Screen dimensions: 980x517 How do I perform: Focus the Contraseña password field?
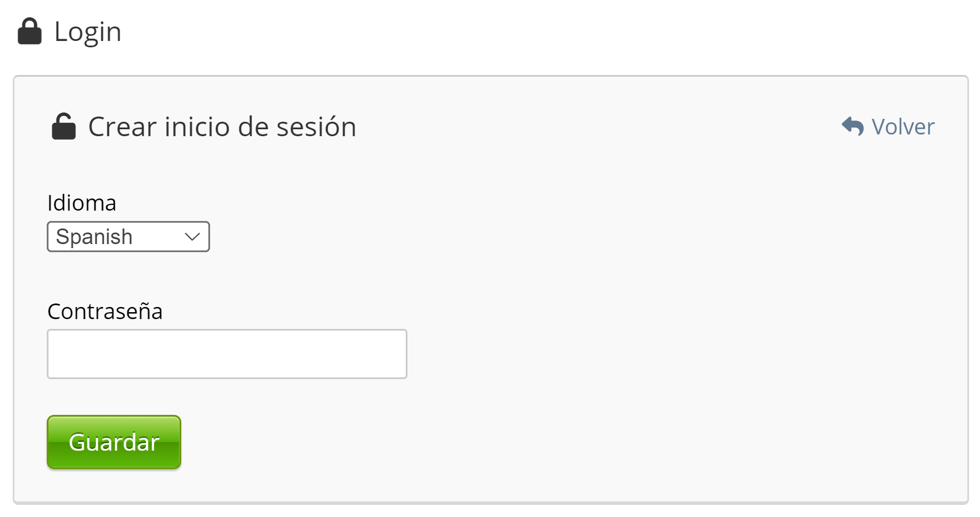coord(227,354)
